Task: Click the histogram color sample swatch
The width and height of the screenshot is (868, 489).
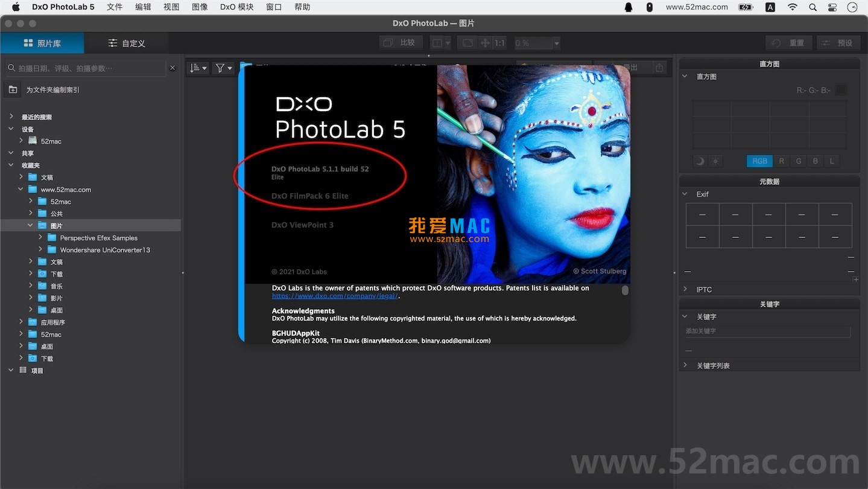Action: click(840, 90)
